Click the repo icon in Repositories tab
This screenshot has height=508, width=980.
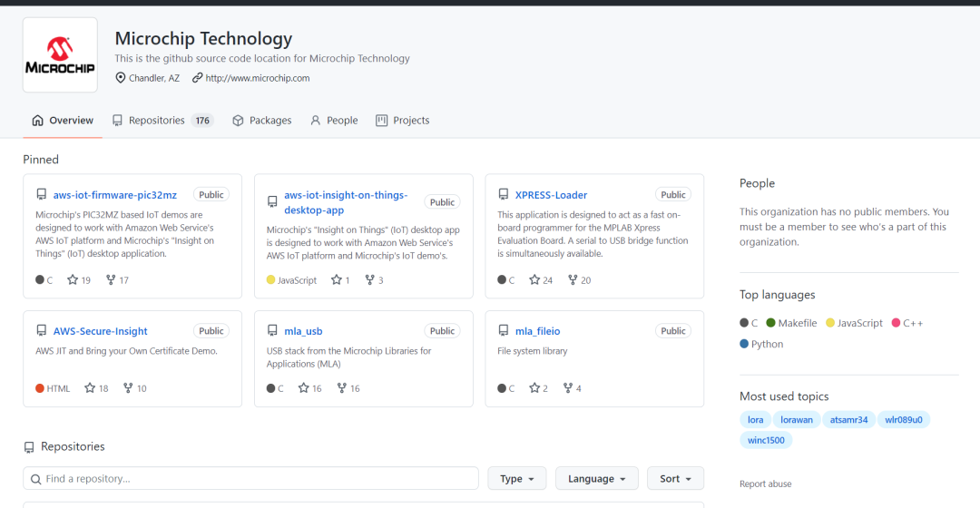pos(117,120)
